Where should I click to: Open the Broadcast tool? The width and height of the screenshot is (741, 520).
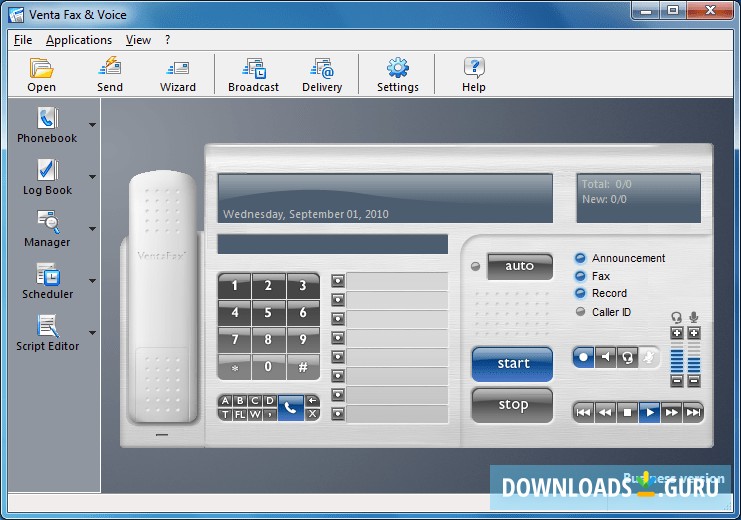pos(253,75)
